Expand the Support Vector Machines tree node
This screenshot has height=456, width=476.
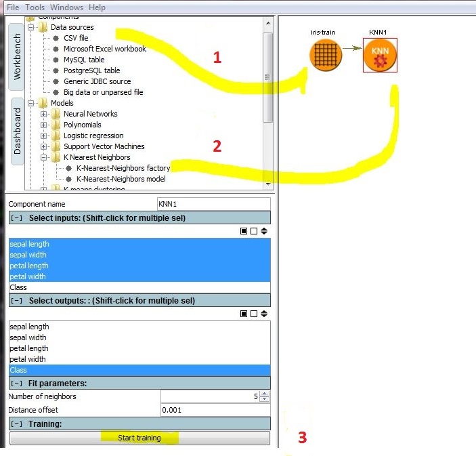44,146
